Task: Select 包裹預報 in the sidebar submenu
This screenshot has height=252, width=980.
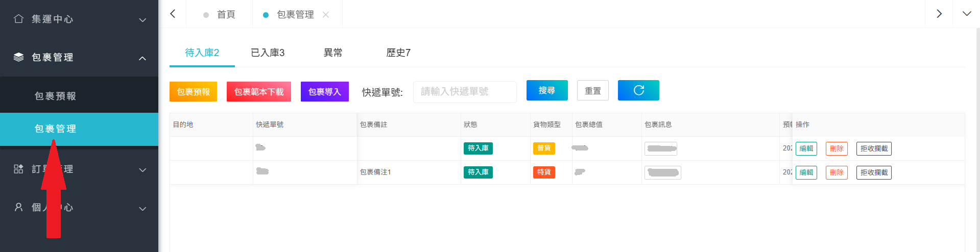Action: click(x=55, y=96)
